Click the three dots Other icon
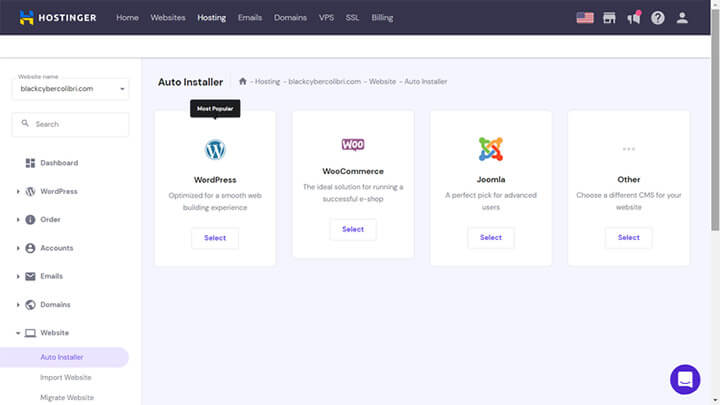The width and height of the screenshot is (720, 405). (629, 149)
